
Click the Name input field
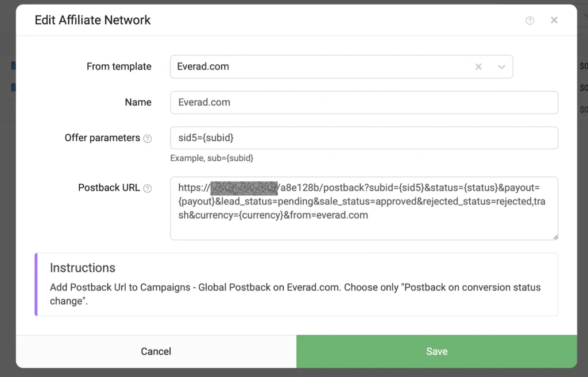363,102
